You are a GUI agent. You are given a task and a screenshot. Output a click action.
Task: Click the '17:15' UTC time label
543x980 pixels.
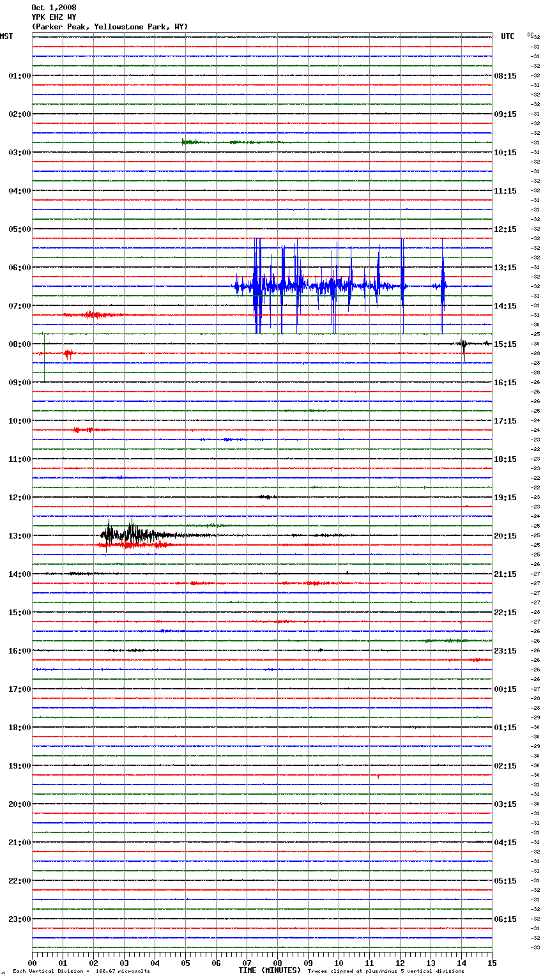pyautogui.click(x=505, y=421)
